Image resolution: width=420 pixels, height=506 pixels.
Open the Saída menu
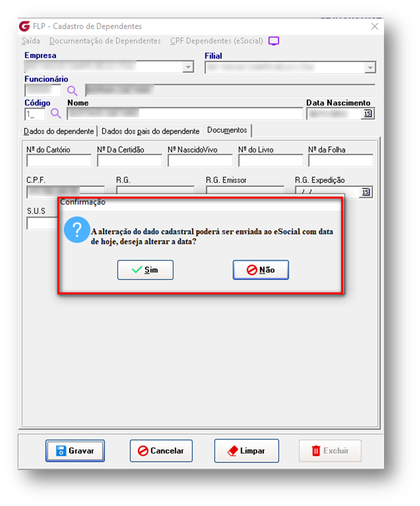30,41
